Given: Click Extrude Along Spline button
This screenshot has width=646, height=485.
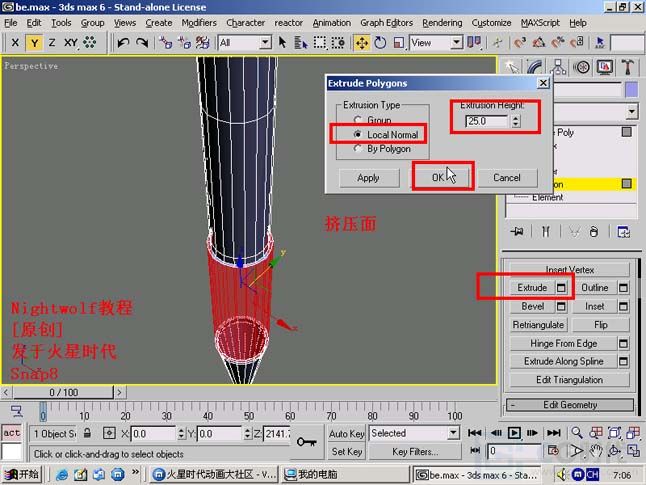Looking at the screenshot, I should click(x=564, y=361).
